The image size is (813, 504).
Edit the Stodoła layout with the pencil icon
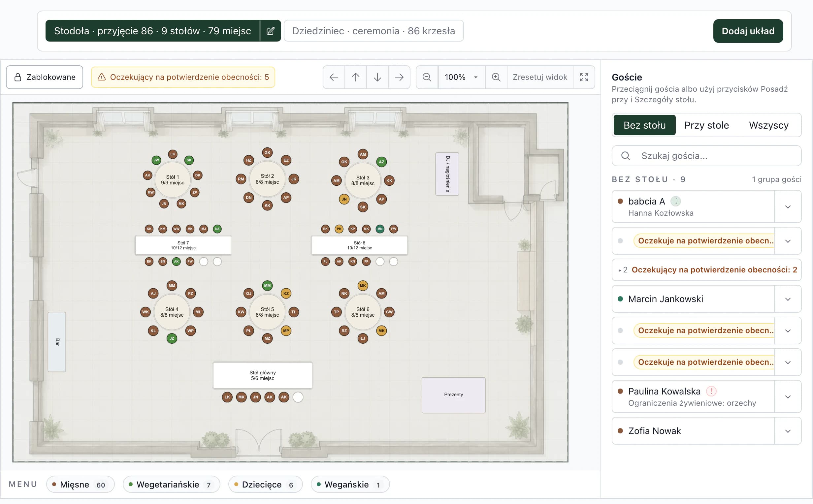pyautogui.click(x=270, y=31)
